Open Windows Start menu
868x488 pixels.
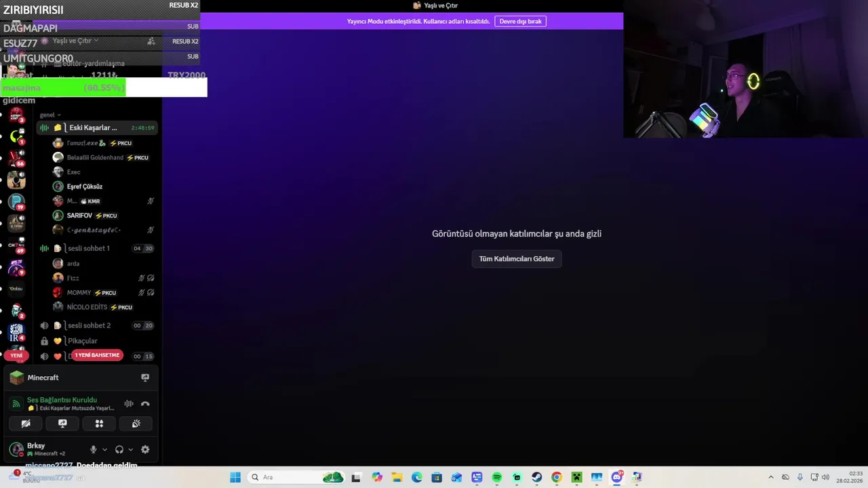coord(235,477)
